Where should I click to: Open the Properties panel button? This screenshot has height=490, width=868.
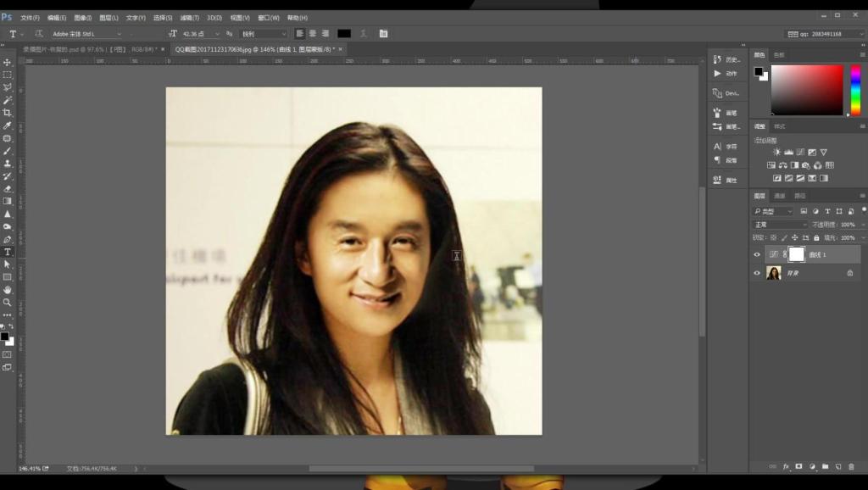(726, 180)
